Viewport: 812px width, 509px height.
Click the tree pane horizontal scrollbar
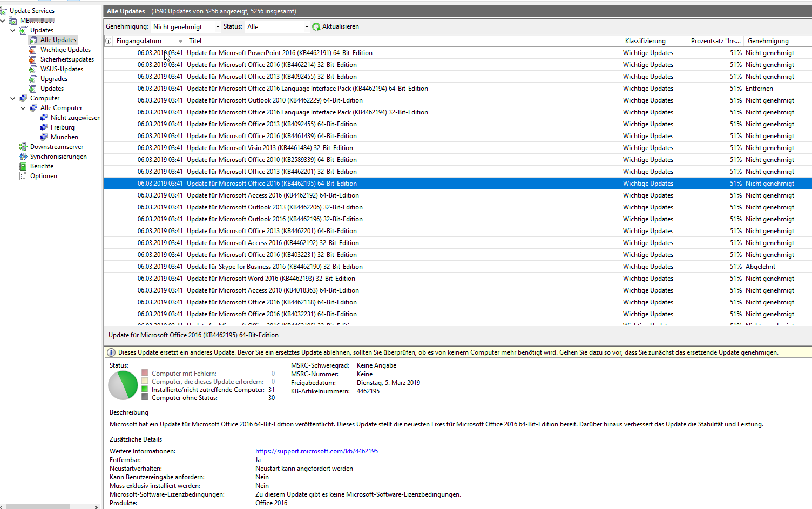[38, 506]
